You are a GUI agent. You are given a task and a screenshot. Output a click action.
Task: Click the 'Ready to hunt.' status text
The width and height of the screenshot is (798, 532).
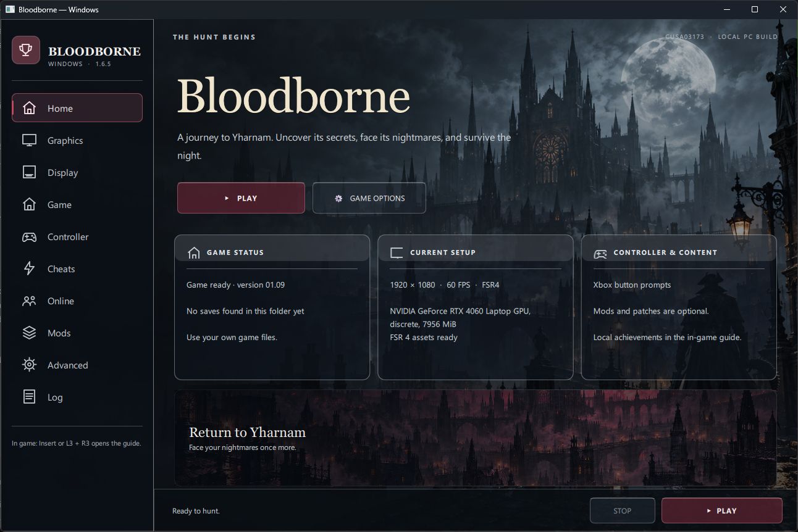(196, 510)
